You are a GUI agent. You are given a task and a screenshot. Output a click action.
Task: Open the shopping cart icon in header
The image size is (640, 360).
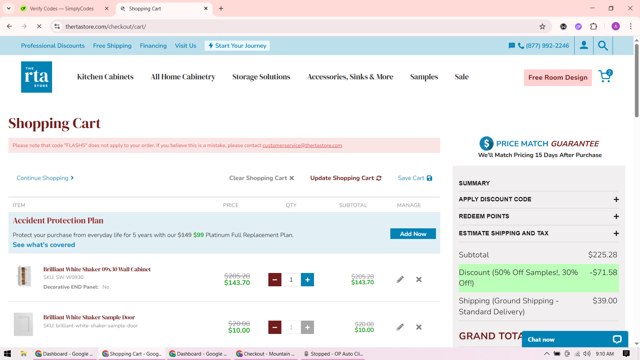(605, 76)
